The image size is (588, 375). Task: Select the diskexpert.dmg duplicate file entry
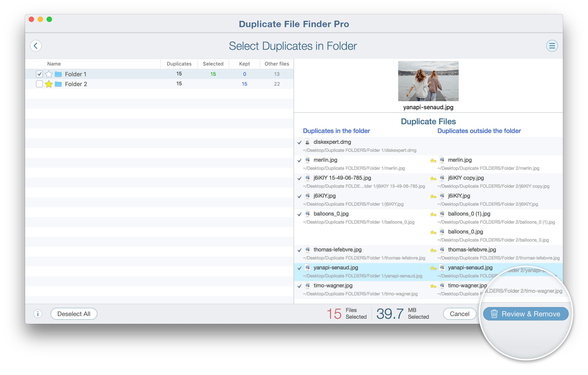tap(334, 142)
